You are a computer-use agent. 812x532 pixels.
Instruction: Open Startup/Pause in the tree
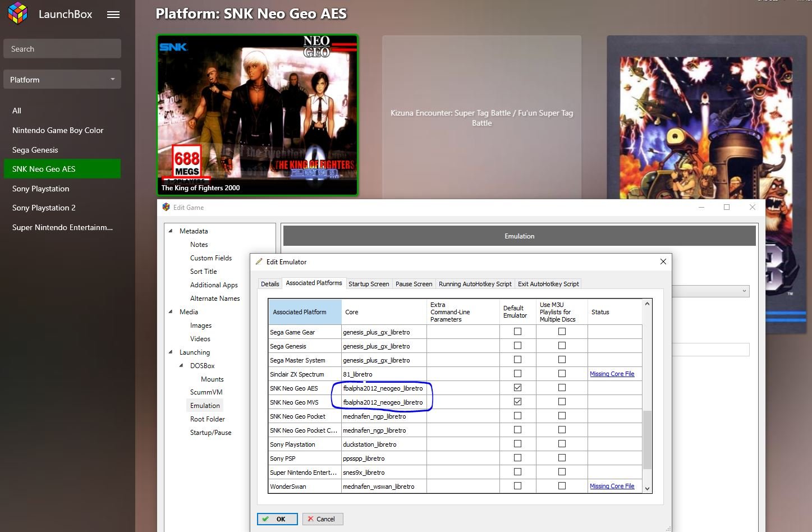coord(210,432)
